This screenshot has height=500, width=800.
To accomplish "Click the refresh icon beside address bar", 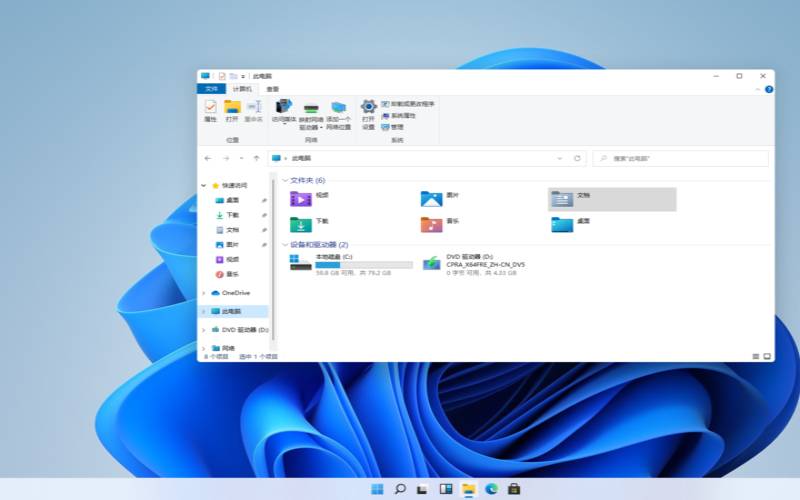I will coord(577,158).
